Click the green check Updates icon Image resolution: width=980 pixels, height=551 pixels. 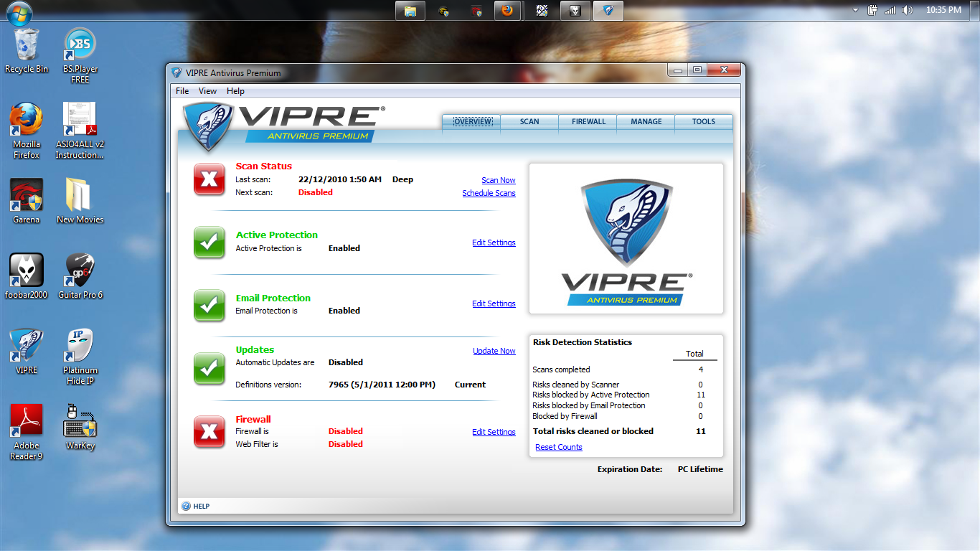pos(209,369)
